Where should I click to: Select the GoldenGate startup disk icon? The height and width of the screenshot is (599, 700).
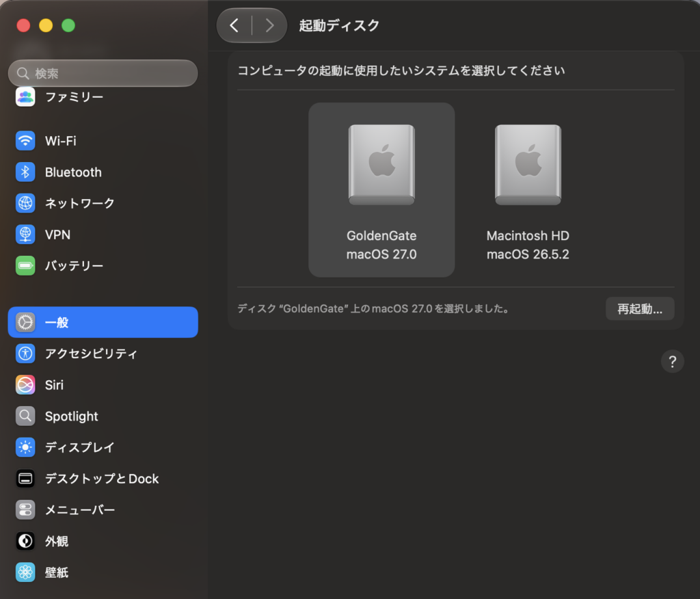(381, 165)
